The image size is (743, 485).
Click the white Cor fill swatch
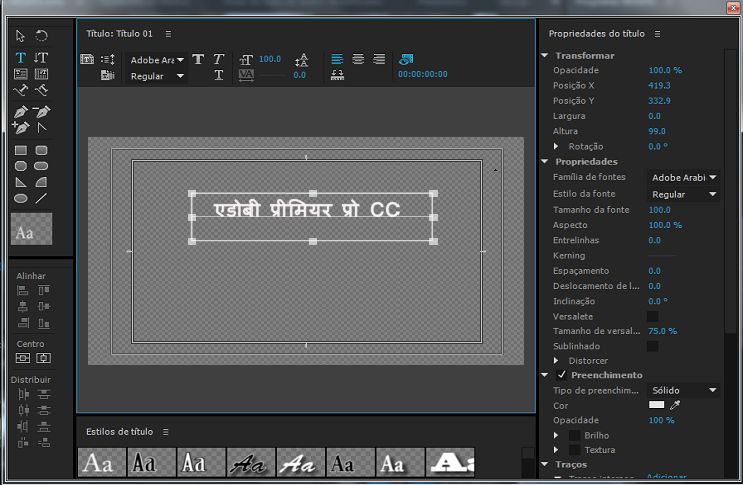(656, 404)
